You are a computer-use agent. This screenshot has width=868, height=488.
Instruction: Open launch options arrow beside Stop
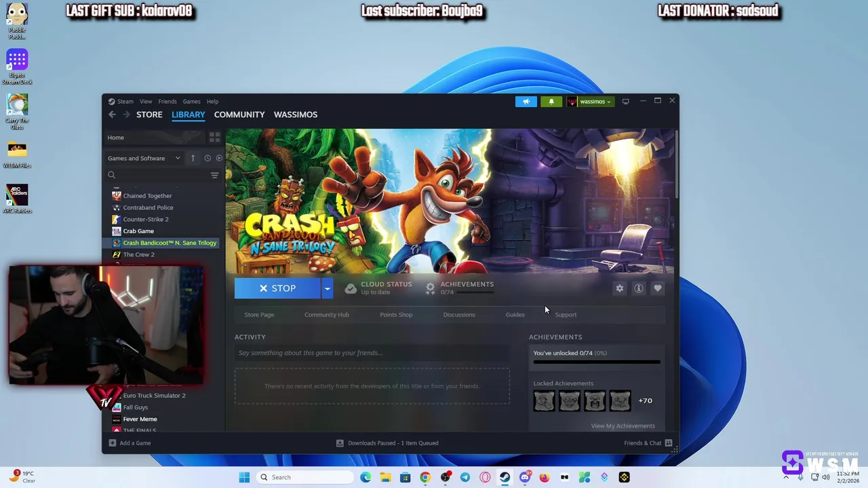click(327, 289)
